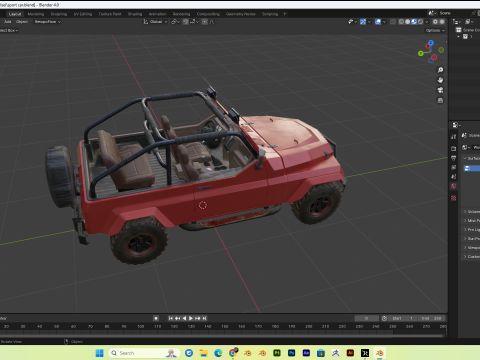This screenshot has width=480, height=360.
Task: Click the pin scene icon in top bar
Action: click(x=473, y=13)
